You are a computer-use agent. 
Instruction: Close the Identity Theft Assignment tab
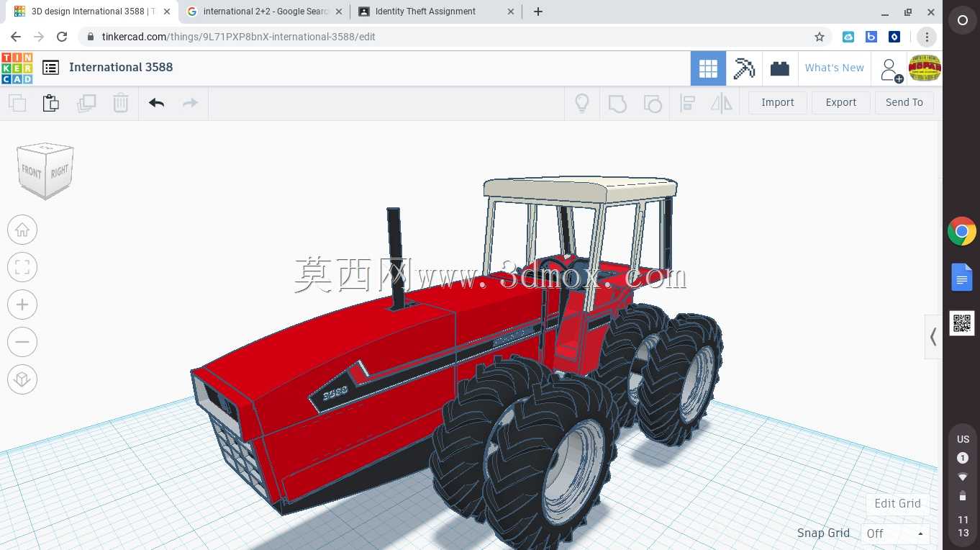coord(511,12)
